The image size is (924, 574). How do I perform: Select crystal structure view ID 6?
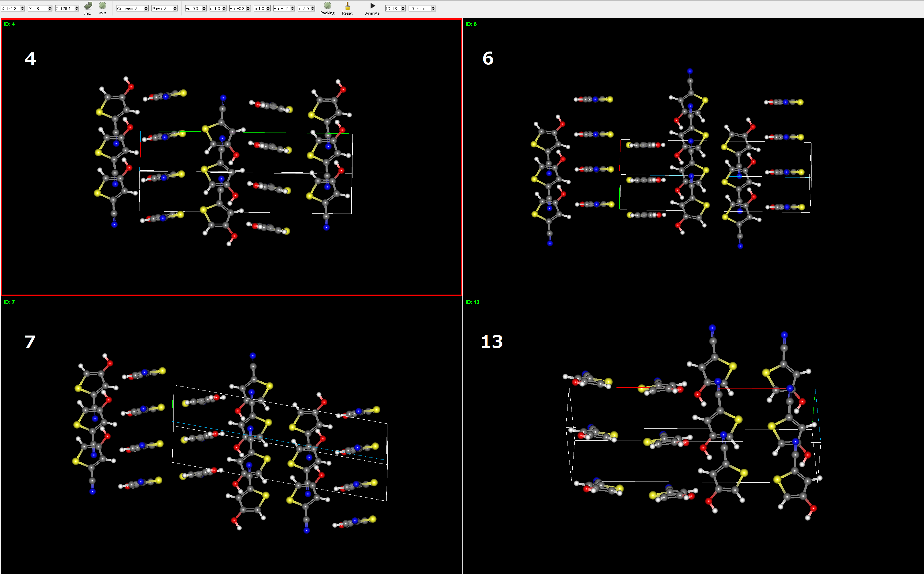pyautogui.click(x=693, y=157)
